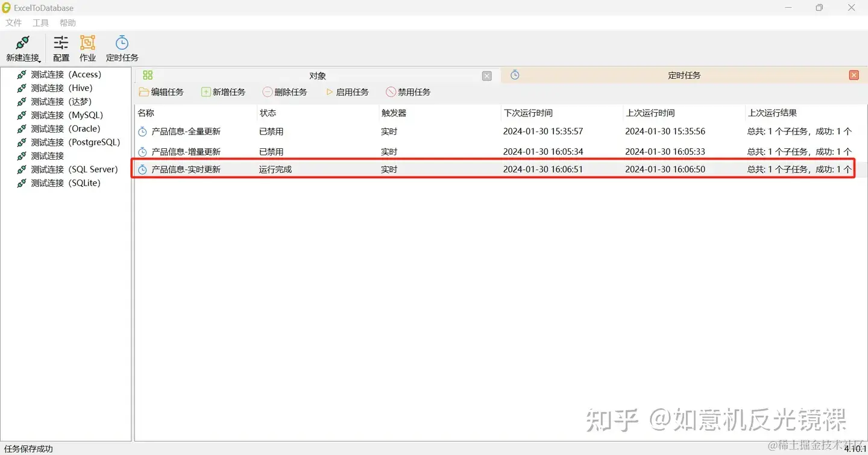Click the clock icon for 产品信息-全量更新
Viewport: 868px width, 455px height.
(x=143, y=131)
